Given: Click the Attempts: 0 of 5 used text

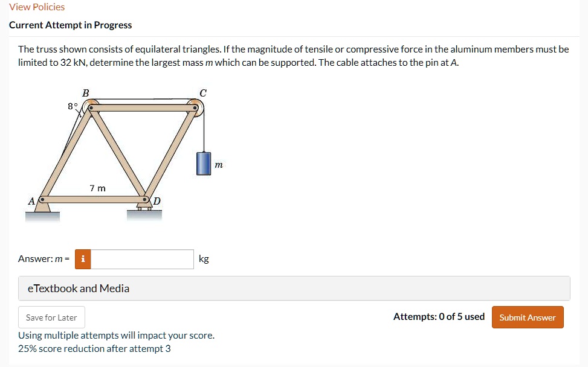Looking at the screenshot, I should 438,316.
